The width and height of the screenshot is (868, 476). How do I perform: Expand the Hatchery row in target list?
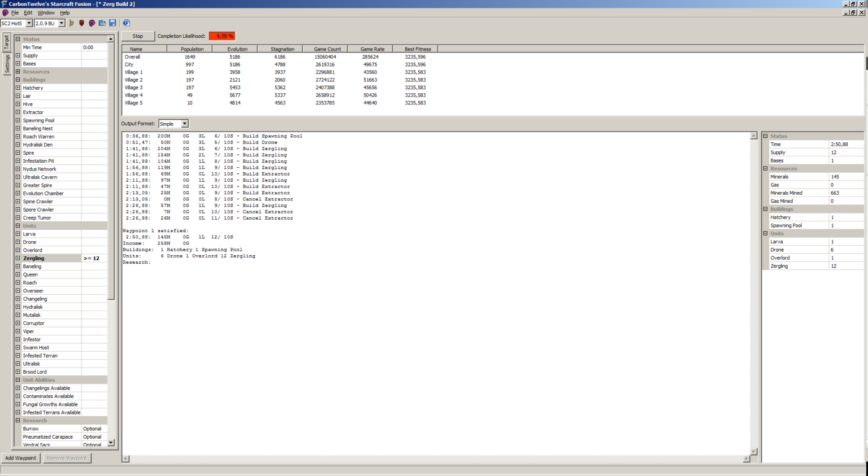[18, 88]
